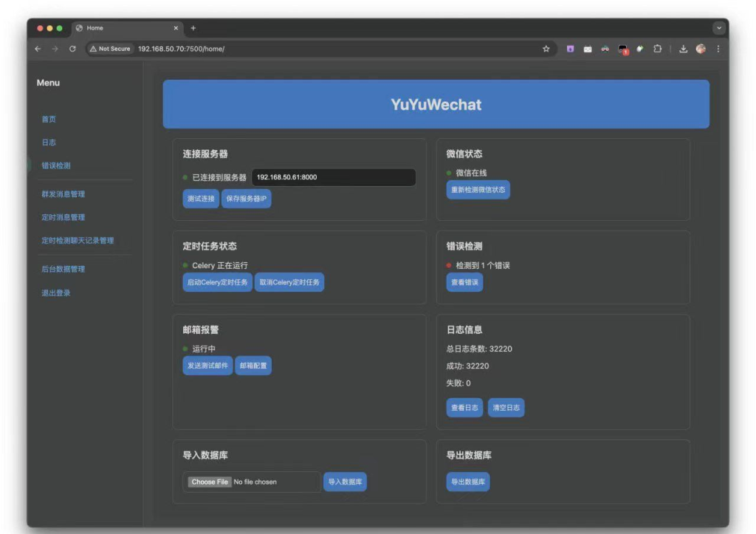
Task: Clear logs using the 清空日志 button
Action: coord(506,407)
